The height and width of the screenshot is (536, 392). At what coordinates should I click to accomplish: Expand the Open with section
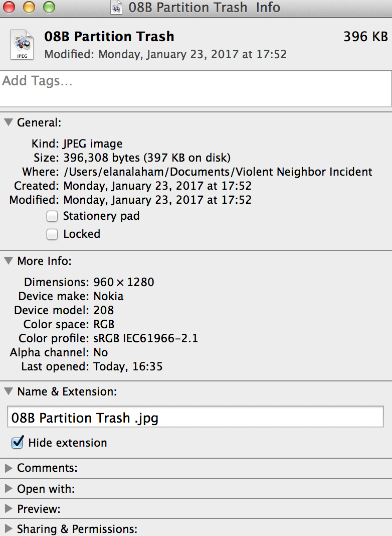(x=9, y=488)
